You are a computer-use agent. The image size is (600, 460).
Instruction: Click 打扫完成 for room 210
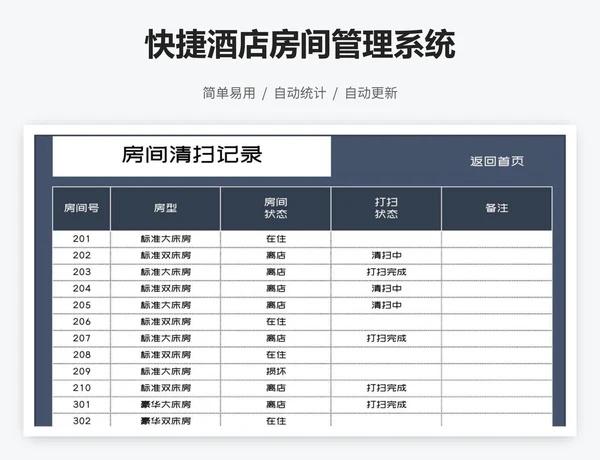point(386,388)
